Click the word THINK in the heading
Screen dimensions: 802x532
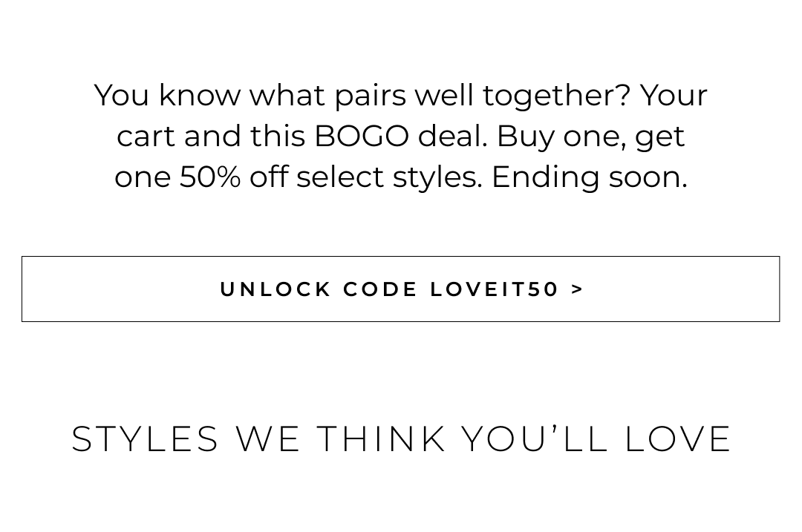382,439
